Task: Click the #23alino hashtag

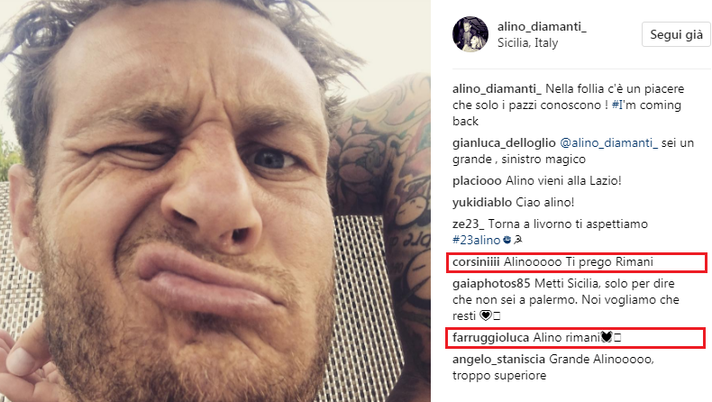Action: [x=476, y=240]
